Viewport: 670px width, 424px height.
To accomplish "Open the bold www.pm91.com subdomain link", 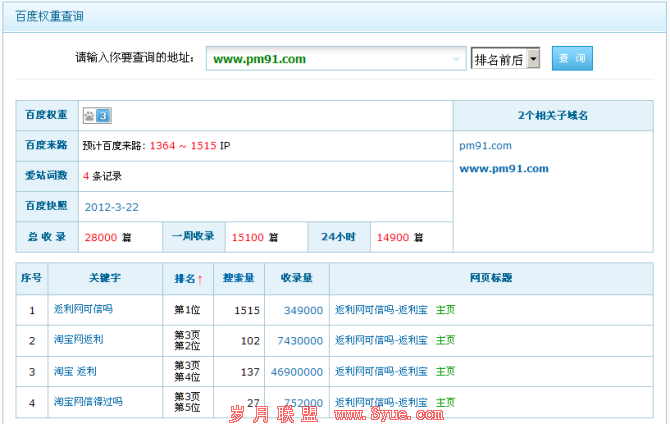I will [x=504, y=168].
